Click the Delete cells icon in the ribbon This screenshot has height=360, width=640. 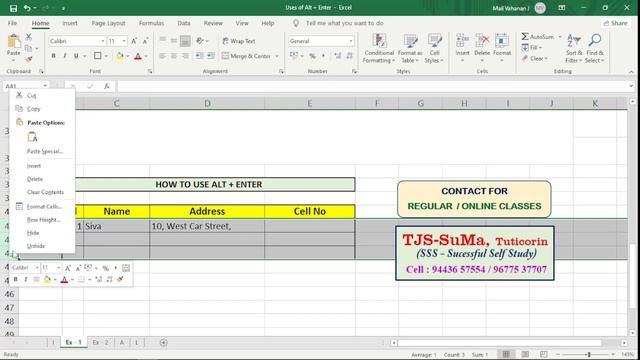point(482,41)
